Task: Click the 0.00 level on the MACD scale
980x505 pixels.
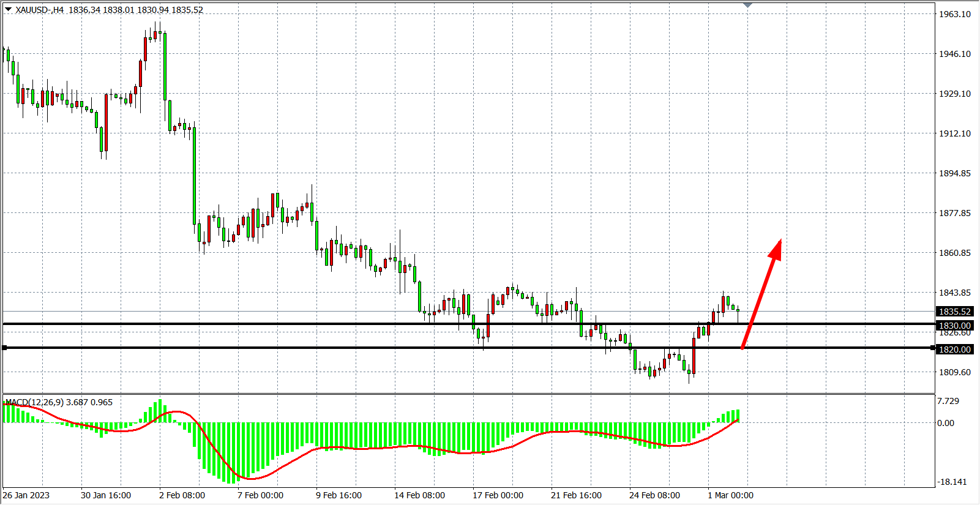Action: coord(946,423)
